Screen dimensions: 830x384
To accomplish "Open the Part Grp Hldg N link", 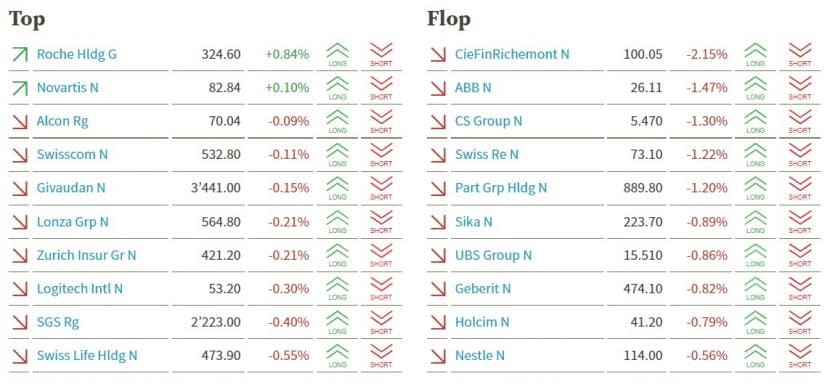I will click(x=501, y=188).
